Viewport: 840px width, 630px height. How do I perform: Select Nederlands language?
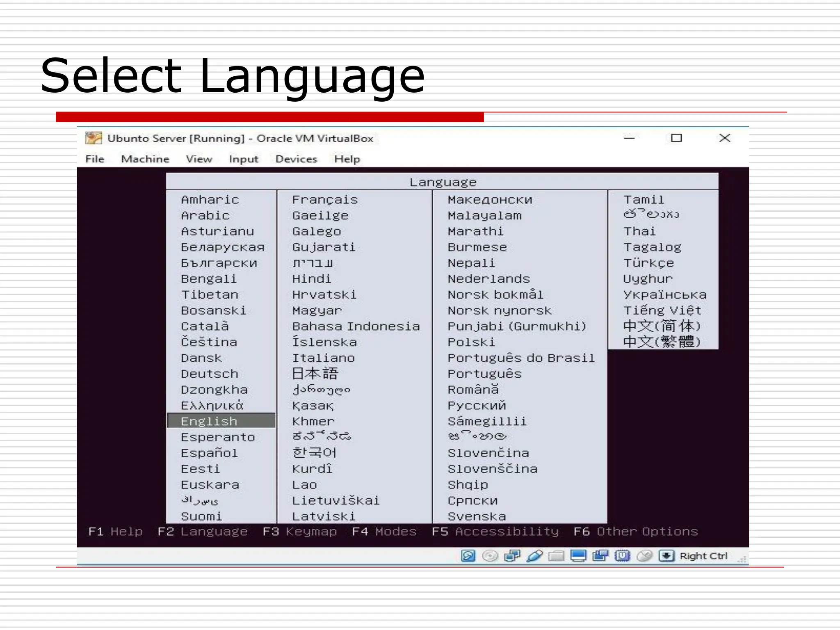(489, 279)
